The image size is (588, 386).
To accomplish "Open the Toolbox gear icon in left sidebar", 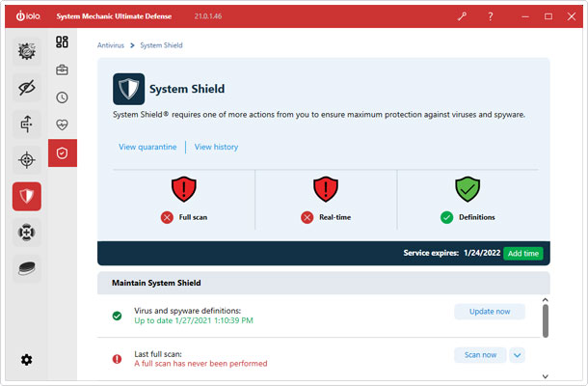I will [27, 51].
